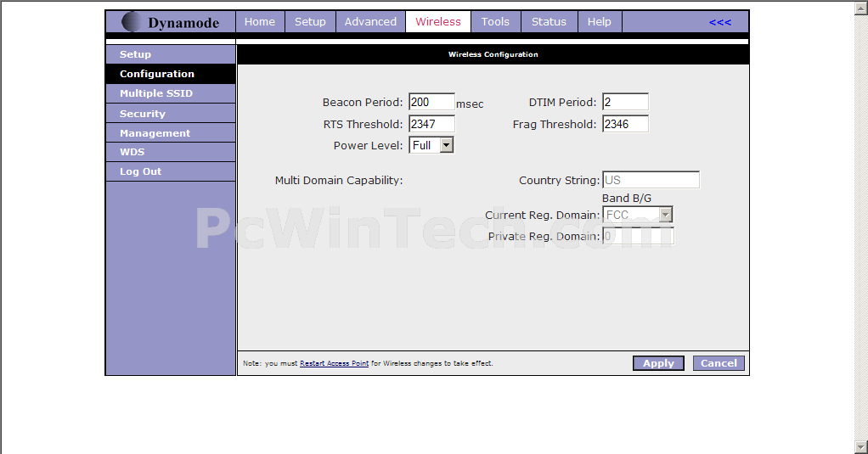Open Setup in the left sidebar
This screenshot has width=868, height=454.
[x=171, y=54]
